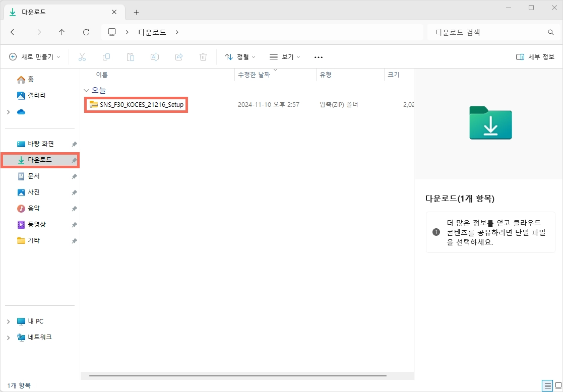Expand the chevron after 다운로드 in address bar
Viewport: 563px width, 392px height.
click(176, 32)
